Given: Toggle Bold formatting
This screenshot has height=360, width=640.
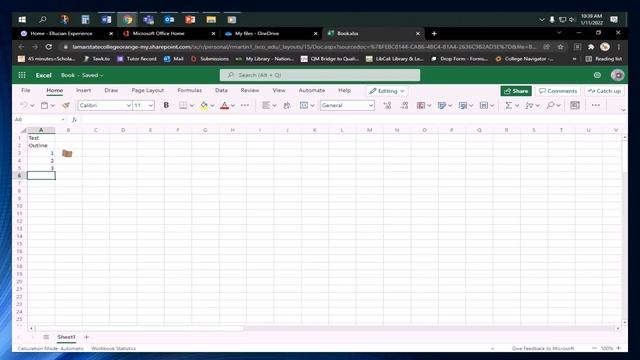Looking at the screenshot, I should click(x=166, y=105).
